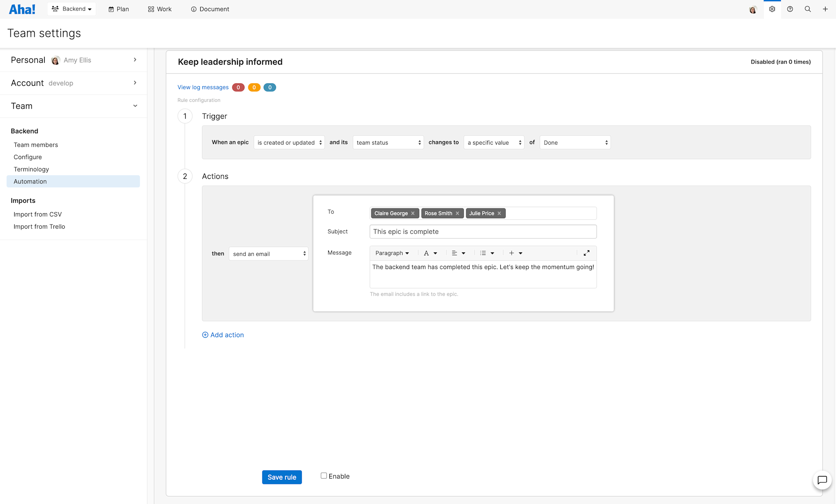Enable the rule with the Enable checkbox

(x=324, y=475)
